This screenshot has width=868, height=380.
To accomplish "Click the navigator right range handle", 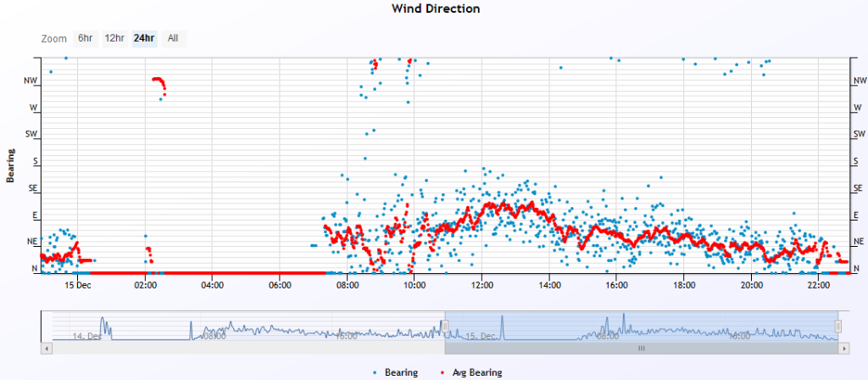I will tap(838, 327).
